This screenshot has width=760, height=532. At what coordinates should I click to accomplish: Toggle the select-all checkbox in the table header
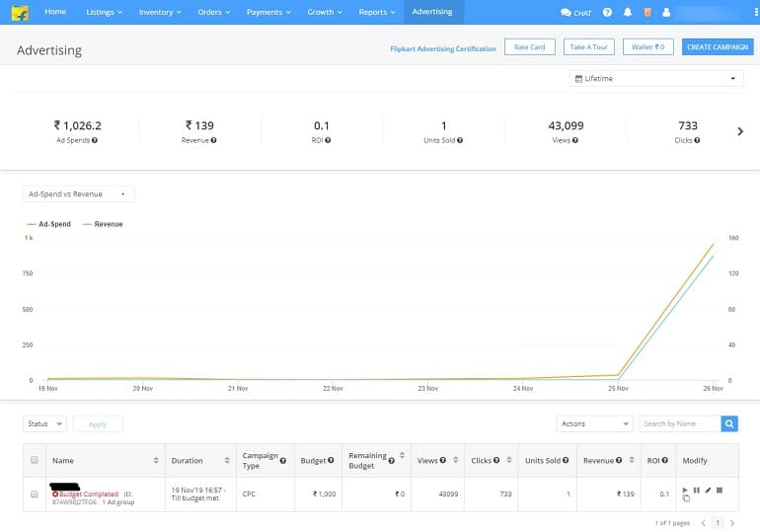point(34,460)
